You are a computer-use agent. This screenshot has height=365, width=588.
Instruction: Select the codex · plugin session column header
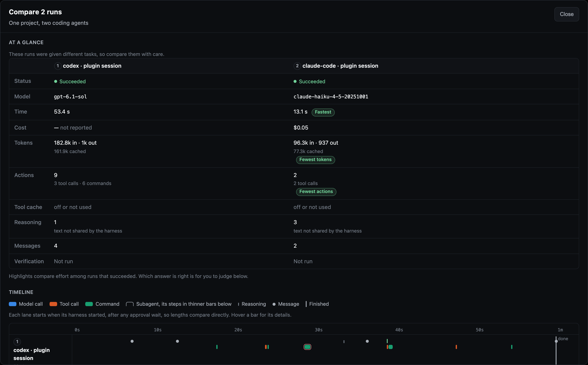[x=92, y=66]
